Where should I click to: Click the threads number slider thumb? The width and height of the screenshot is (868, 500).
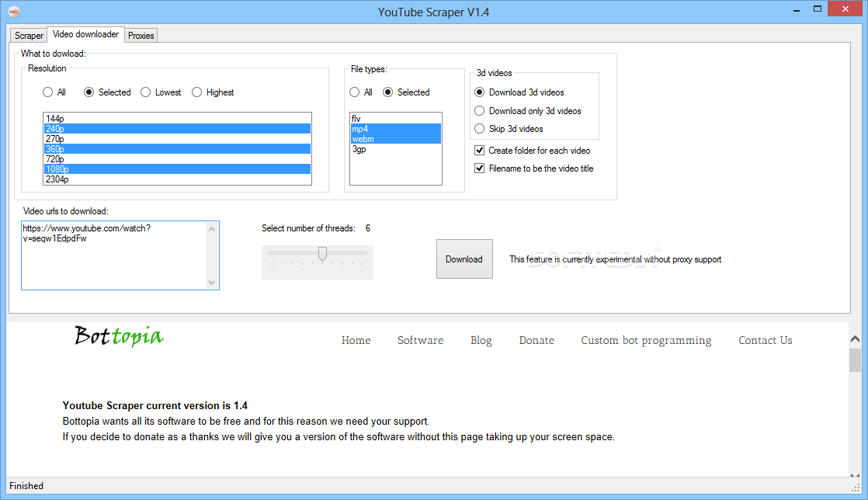click(x=322, y=254)
